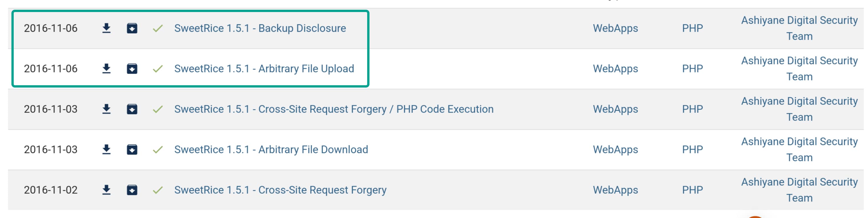Download the 2016-11-02 Cross-Site Request Forgery exploit
Viewport: 868px width, 218px height.
[107, 190]
